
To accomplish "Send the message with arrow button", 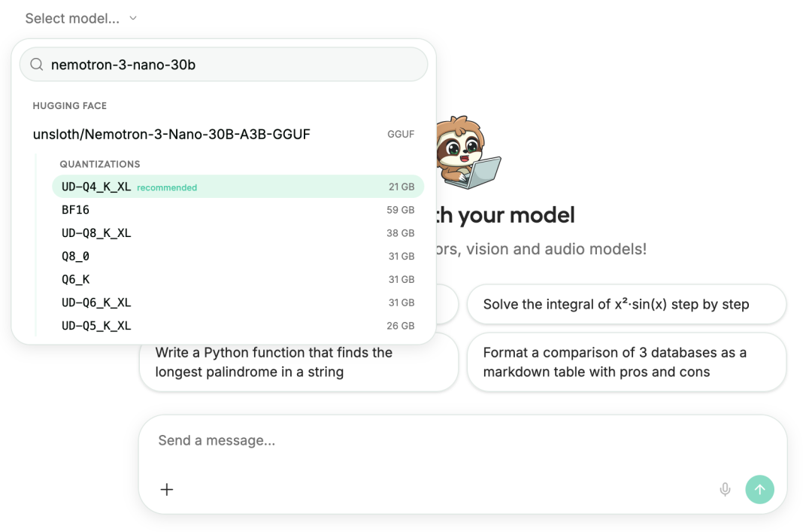I will point(759,489).
